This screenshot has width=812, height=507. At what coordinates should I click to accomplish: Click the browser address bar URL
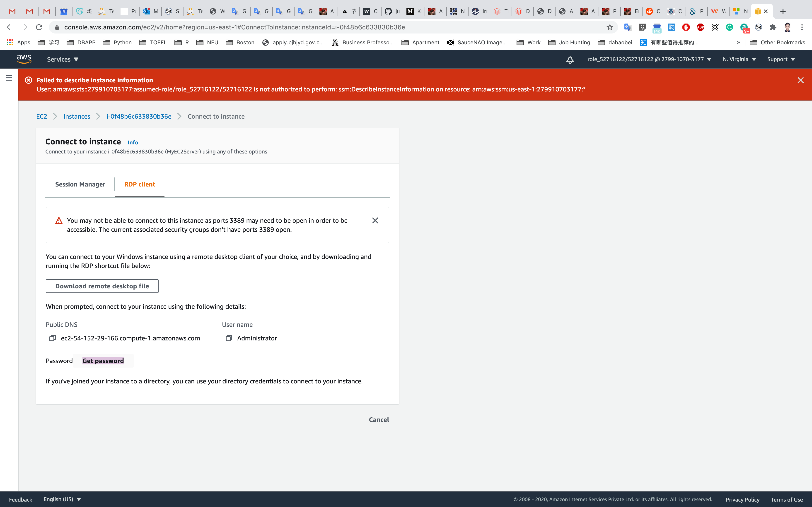pyautogui.click(x=234, y=27)
